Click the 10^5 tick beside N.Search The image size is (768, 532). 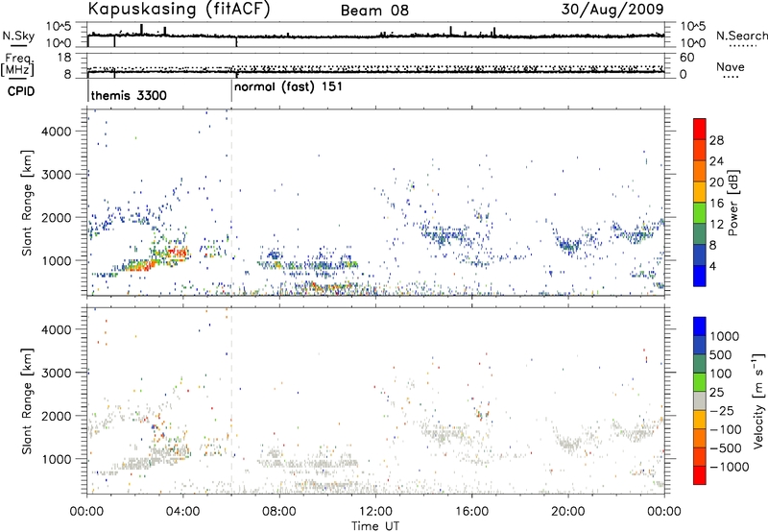pos(692,27)
